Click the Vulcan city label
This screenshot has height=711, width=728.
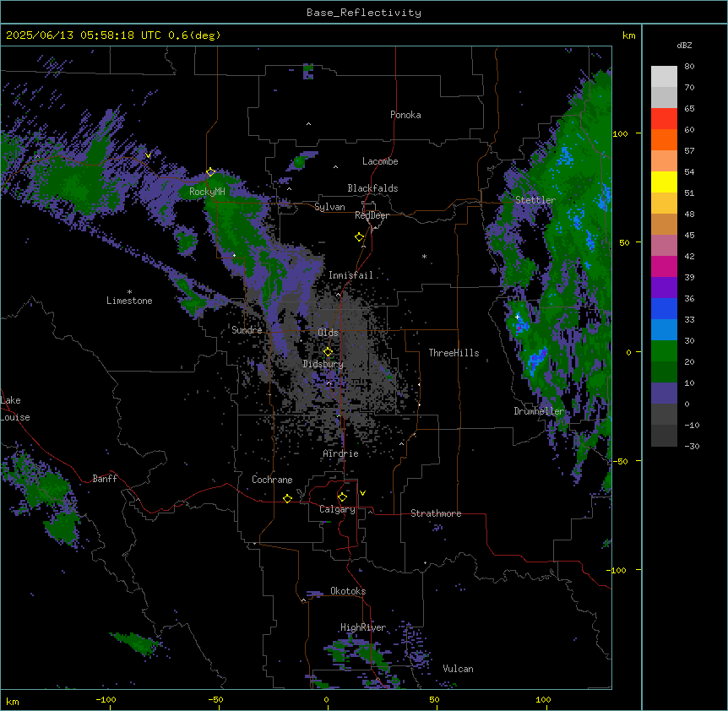point(458,669)
